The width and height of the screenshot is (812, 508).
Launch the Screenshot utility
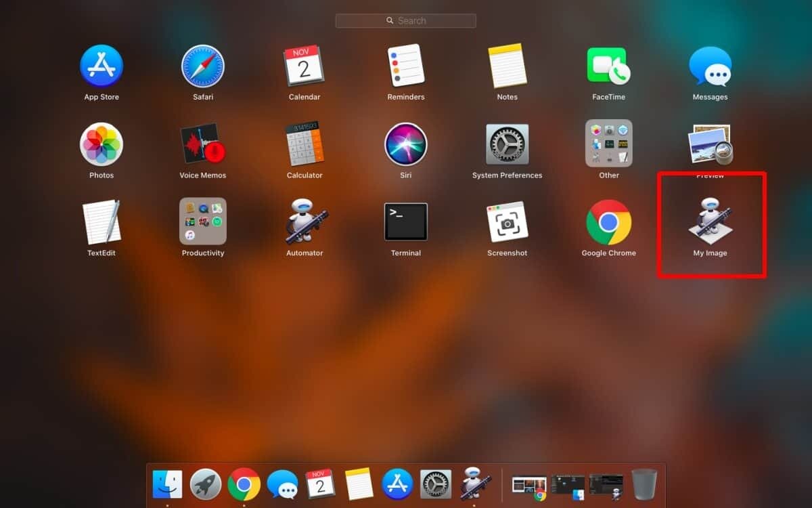pos(507,222)
